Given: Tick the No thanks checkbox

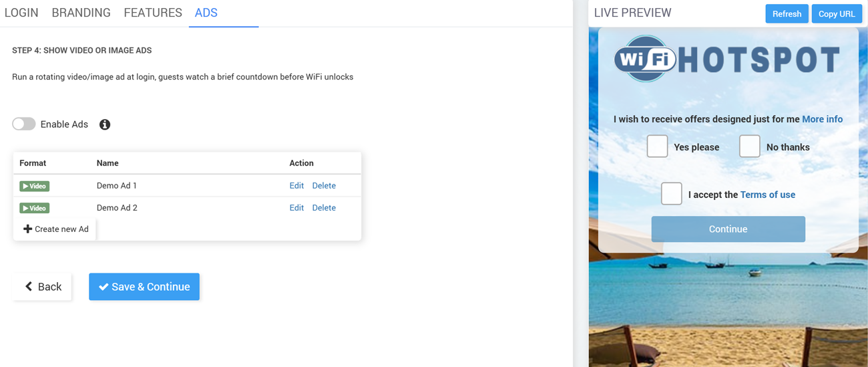Looking at the screenshot, I should click(749, 146).
